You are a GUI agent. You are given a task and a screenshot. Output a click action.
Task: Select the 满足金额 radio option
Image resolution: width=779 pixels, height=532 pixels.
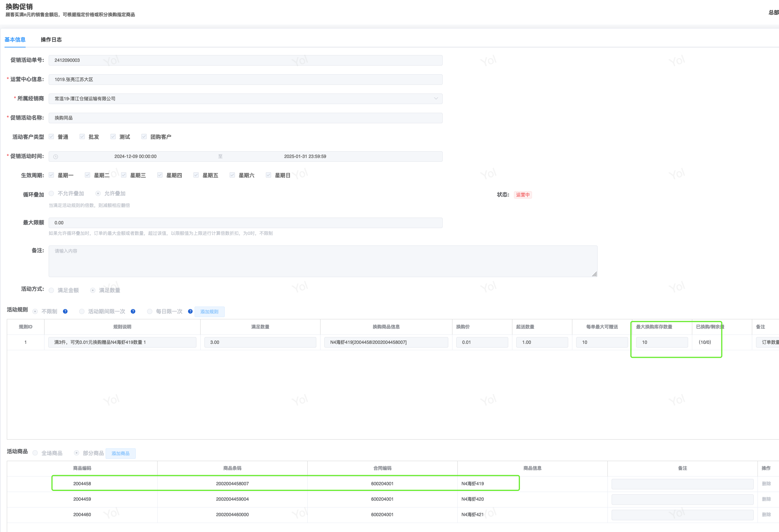click(52, 290)
